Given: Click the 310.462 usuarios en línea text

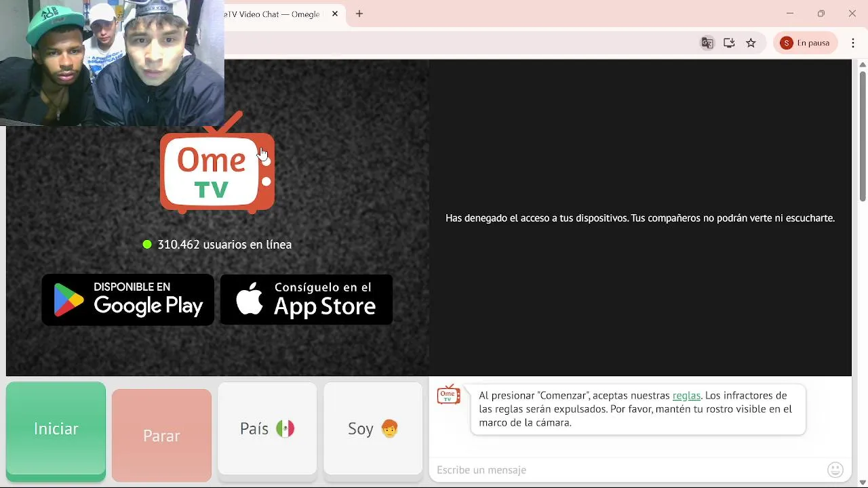Looking at the screenshot, I should click(x=224, y=245).
